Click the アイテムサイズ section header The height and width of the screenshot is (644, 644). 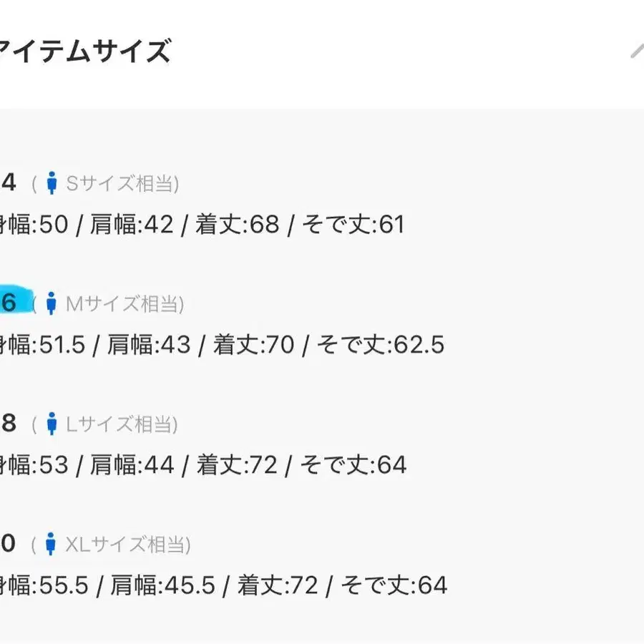click(x=86, y=52)
